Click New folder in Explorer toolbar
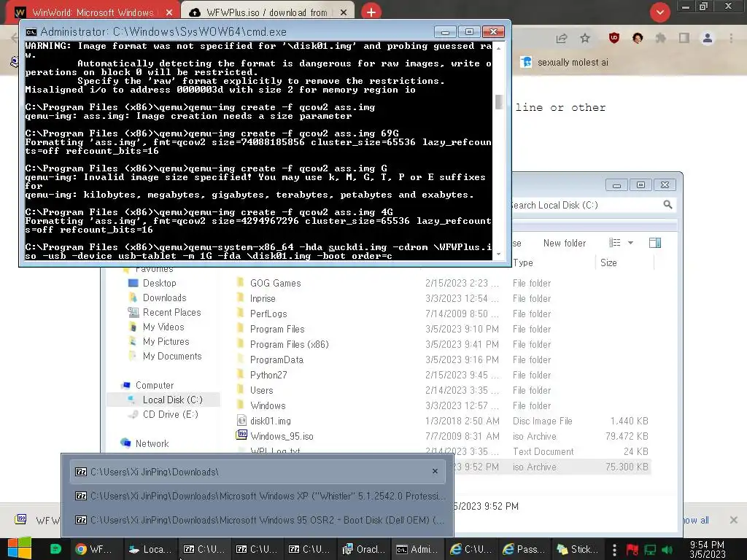747x560 pixels. point(565,244)
